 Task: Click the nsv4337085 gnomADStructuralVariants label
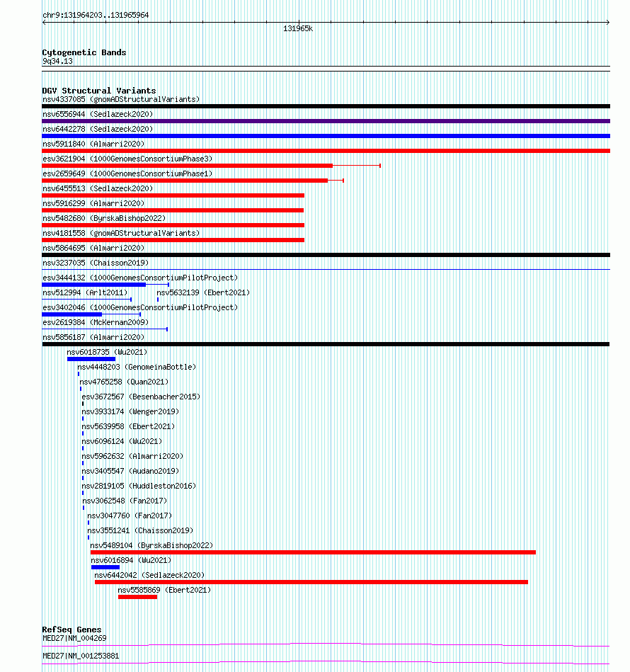(121, 99)
